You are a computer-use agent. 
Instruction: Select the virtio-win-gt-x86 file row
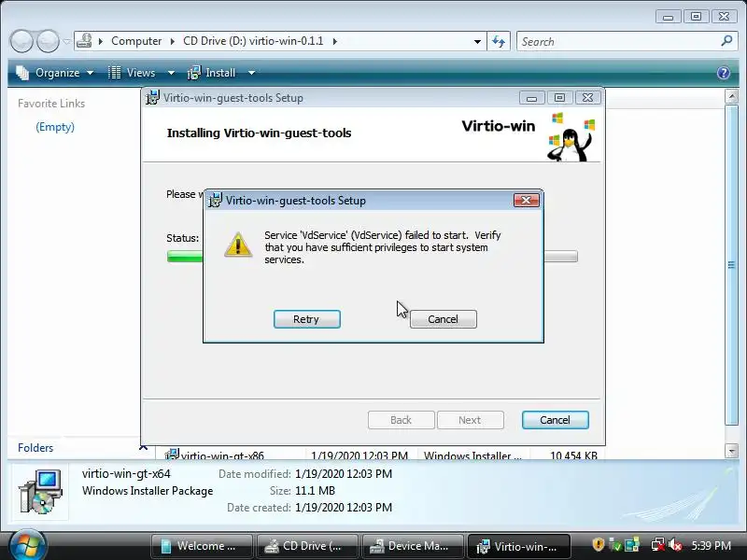coord(381,455)
